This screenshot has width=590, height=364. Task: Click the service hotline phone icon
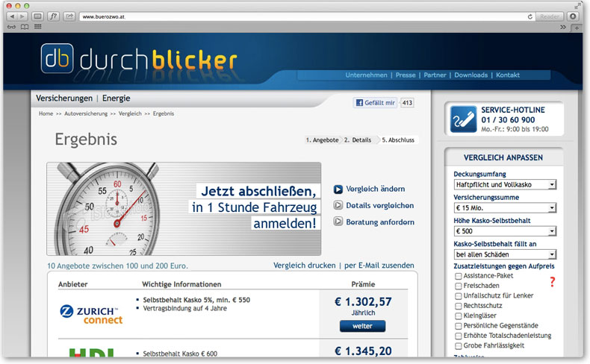pyautogui.click(x=464, y=119)
